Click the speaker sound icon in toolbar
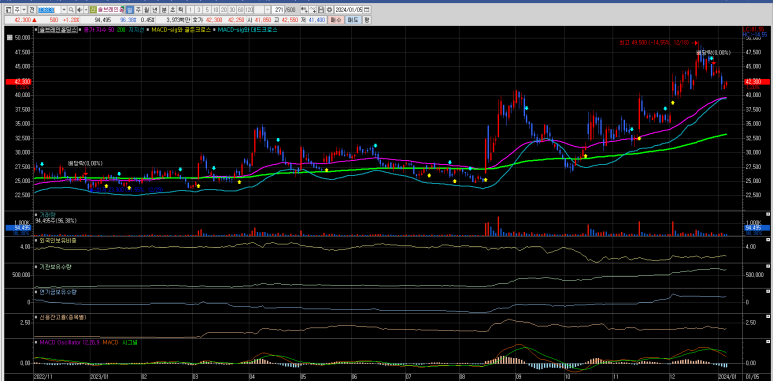 [79, 10]
